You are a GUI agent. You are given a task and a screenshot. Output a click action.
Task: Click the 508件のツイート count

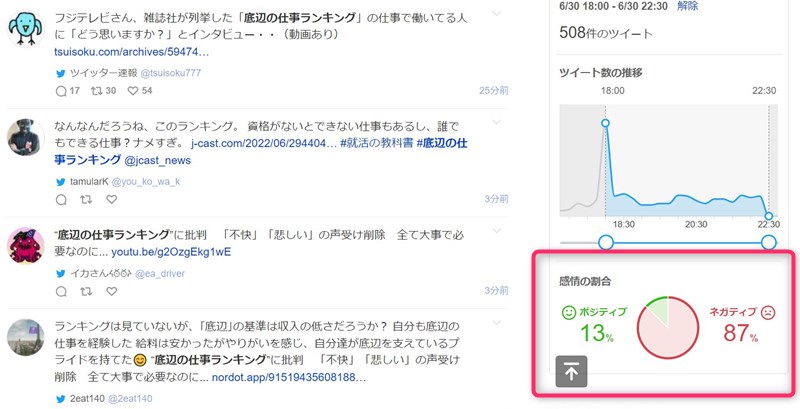tap(606, 33)
